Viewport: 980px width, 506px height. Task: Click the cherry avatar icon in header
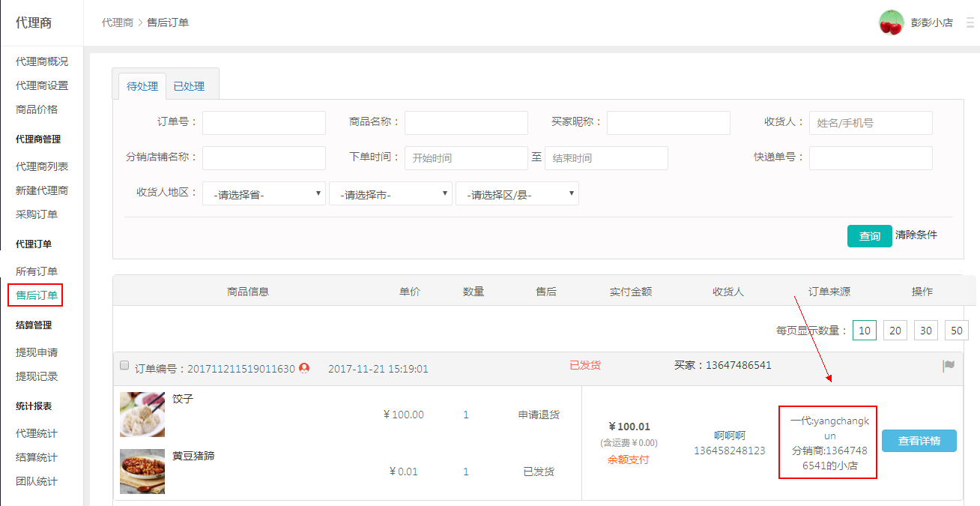[x=891, y=22]
